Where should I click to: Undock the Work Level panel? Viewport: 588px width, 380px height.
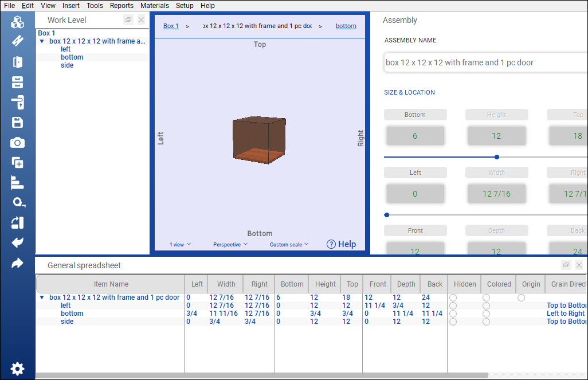(x=128, y=19)
